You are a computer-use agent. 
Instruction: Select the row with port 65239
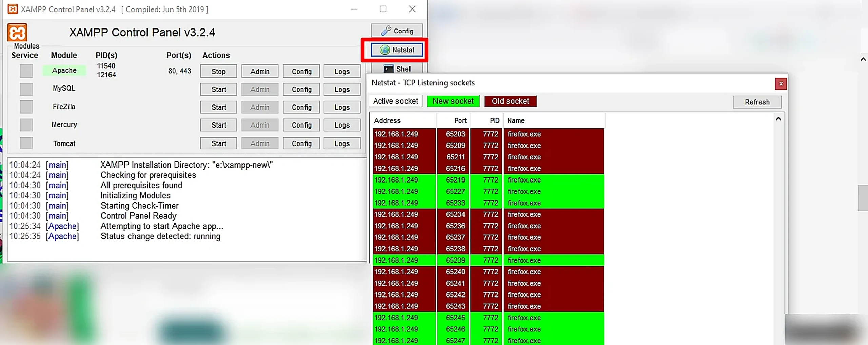(x=488, y=260)
